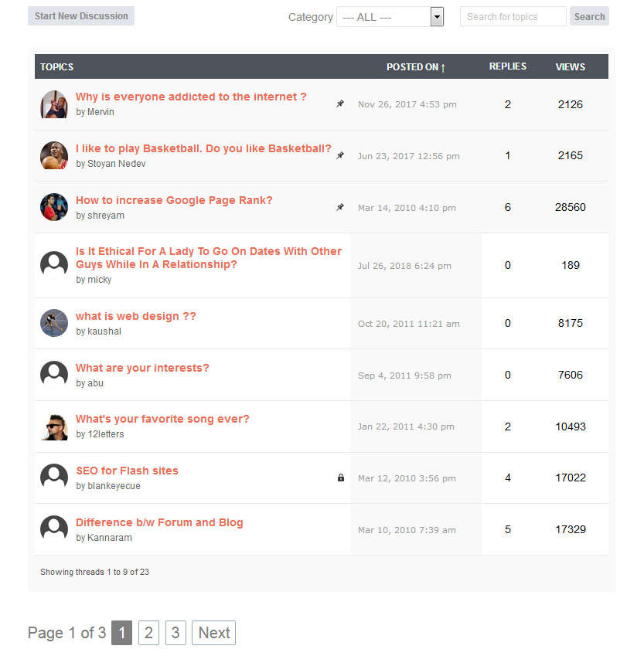Click the Category dropdown arrow
The height and width of the screenshot is (656, 644).
[437, 17]
